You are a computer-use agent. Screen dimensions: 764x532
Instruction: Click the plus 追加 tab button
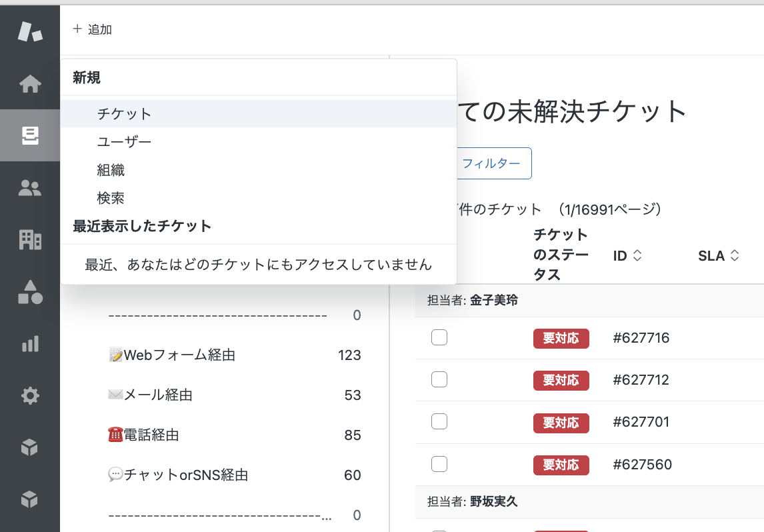click(92, 29)
